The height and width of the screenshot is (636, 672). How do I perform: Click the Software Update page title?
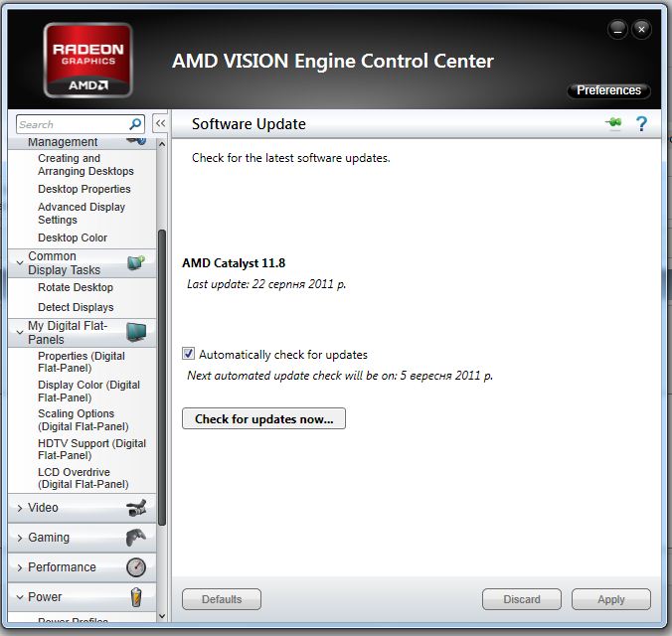click(249, 124)
